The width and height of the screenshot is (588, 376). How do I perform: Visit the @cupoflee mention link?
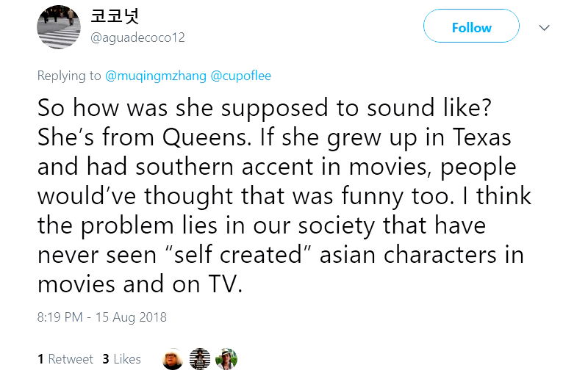tap(240, 75)
